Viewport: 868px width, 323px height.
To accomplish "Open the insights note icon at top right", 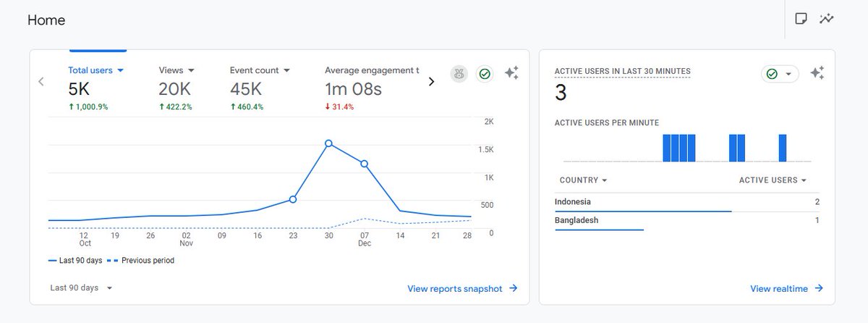I will (x=801, y=19).
